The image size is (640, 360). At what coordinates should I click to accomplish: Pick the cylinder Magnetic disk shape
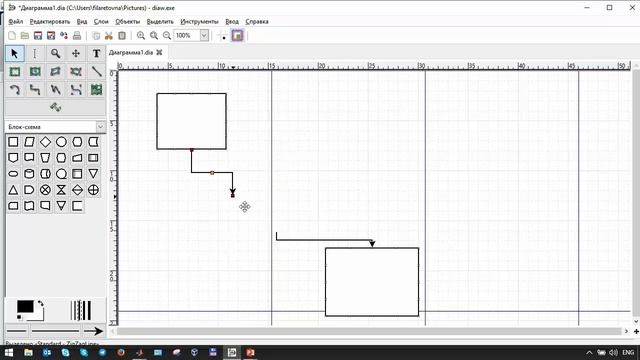click(x=29, y=174)
